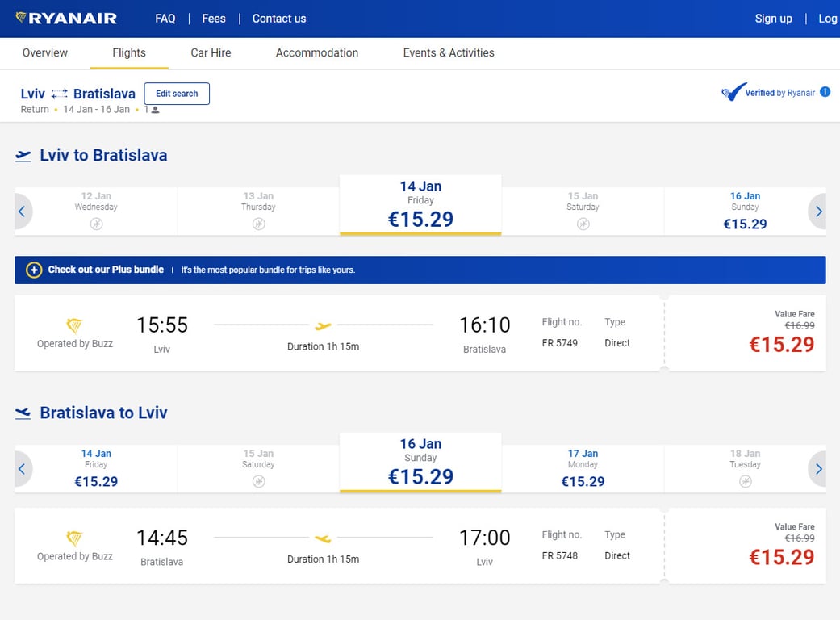Click the passenger count icon
This screenshot has width=840, height=620.
pyautogui.click(x=155, y=110)
